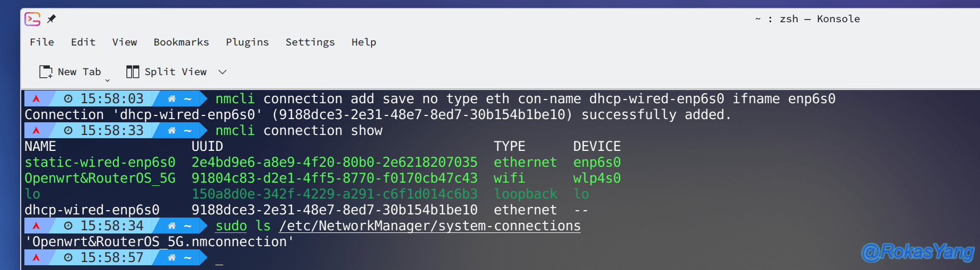Image resolution: width=980 pixels, height=270 pixels.
Task: Toggle the pin window icon
Action: 51,19
